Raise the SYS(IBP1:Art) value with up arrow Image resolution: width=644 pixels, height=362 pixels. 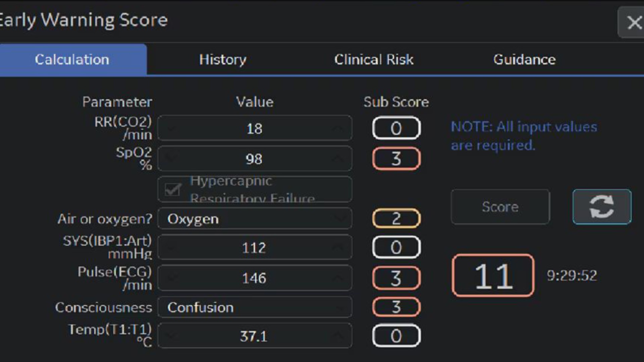[x=338, y=248]
